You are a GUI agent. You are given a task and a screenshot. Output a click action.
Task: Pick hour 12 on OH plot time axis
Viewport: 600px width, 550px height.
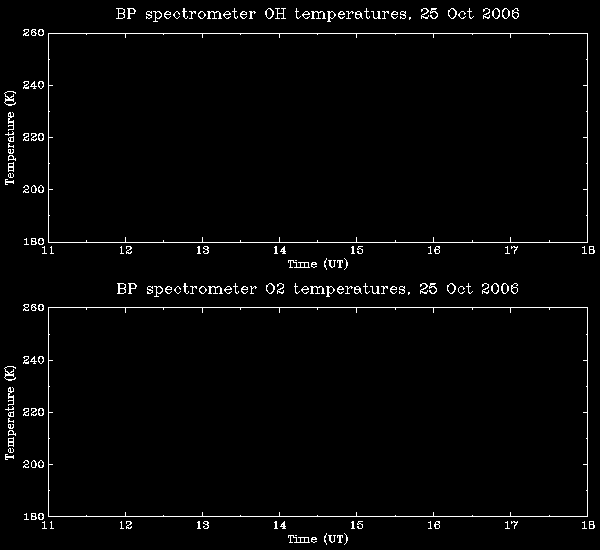(x=126, y=250)
